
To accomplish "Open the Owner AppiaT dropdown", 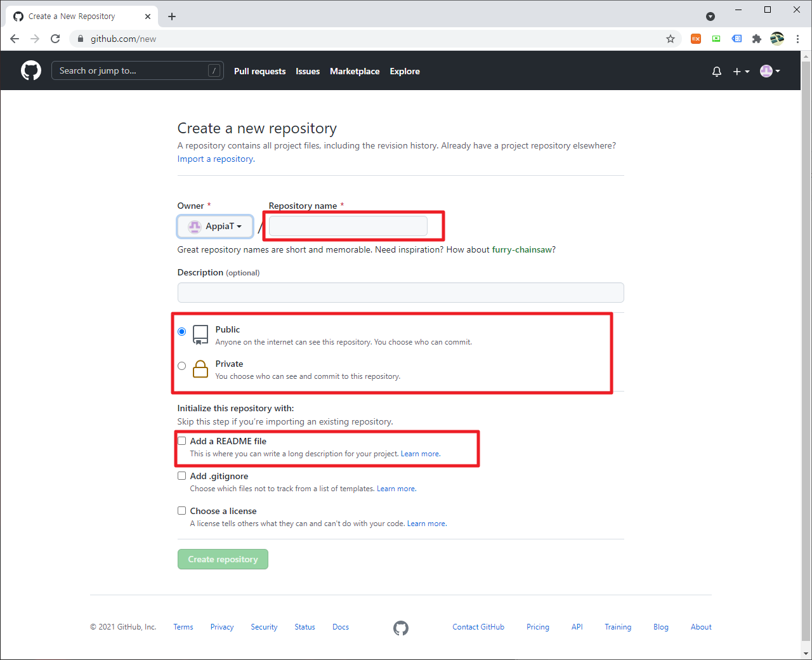I will tap(215, 226).
